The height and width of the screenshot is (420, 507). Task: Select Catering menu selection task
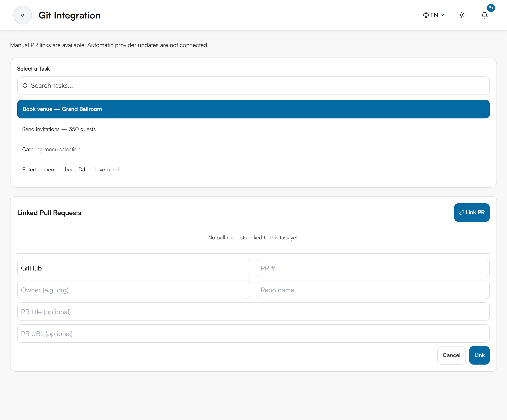253,149
